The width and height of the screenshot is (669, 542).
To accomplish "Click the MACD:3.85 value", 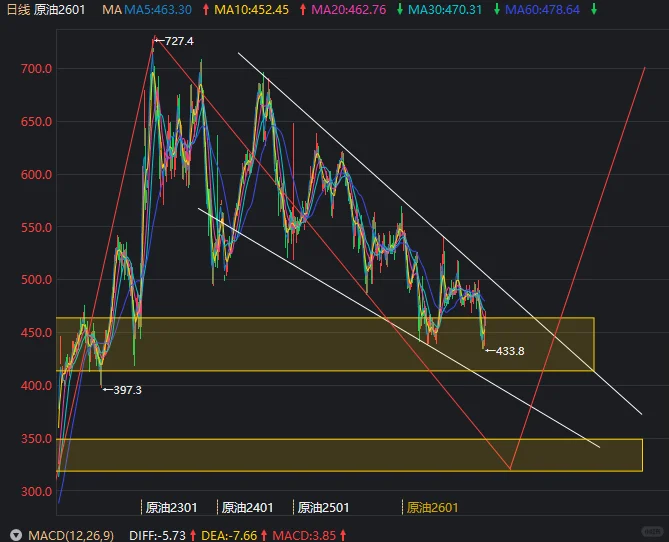I will pyautogui.click(x=304, y=536).
